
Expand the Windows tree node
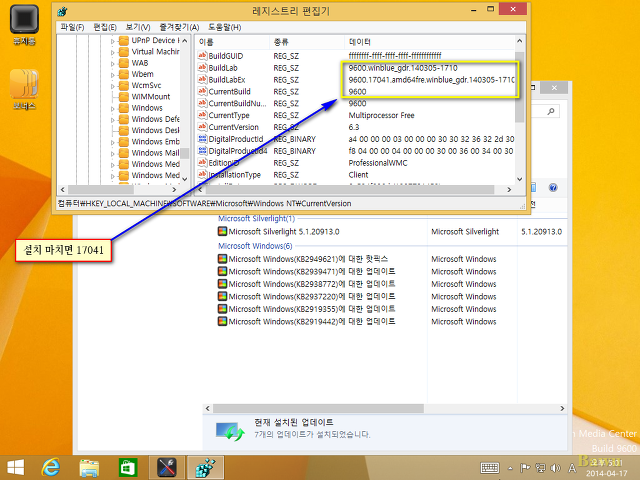point(113,108)
